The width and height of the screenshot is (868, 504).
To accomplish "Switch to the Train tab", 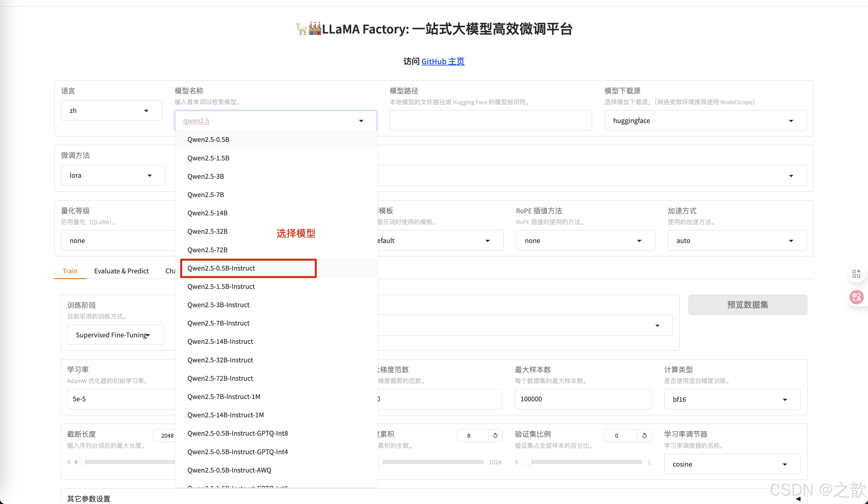I will click(70, 271).
